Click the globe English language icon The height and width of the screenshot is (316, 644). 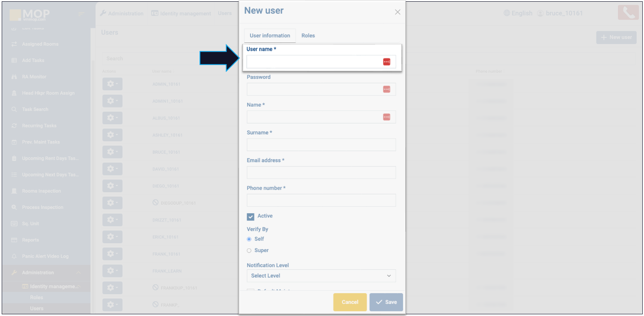(x=507, y=13)
